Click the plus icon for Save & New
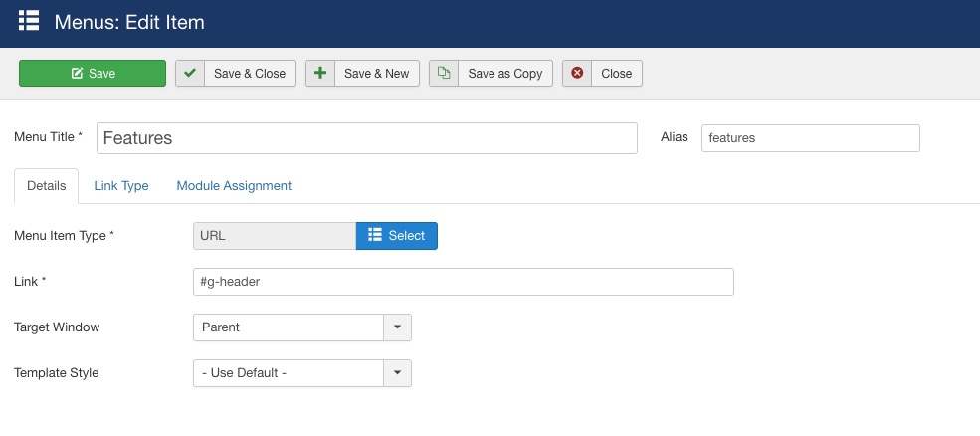 click(320, 74)
